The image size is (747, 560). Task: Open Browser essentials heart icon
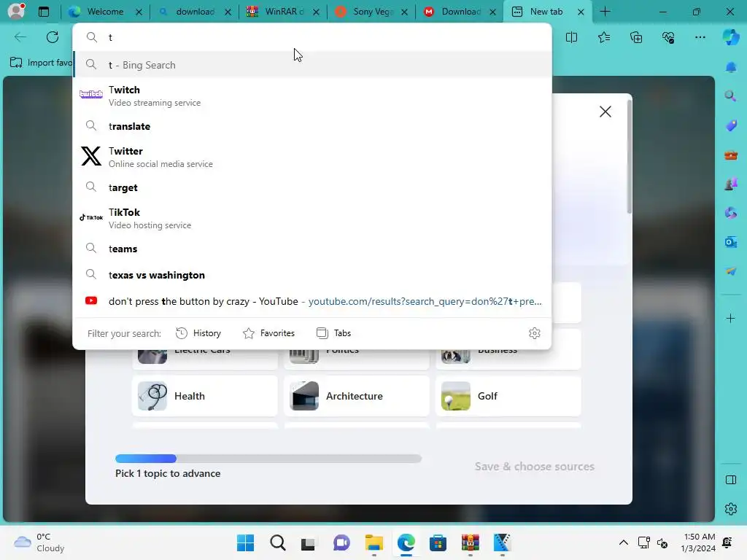click(668, 37)
